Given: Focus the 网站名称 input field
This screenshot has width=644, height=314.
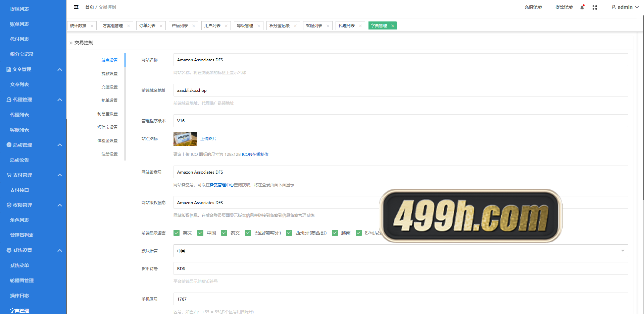Looking at the screenshot, I should (x=401, y=60).
